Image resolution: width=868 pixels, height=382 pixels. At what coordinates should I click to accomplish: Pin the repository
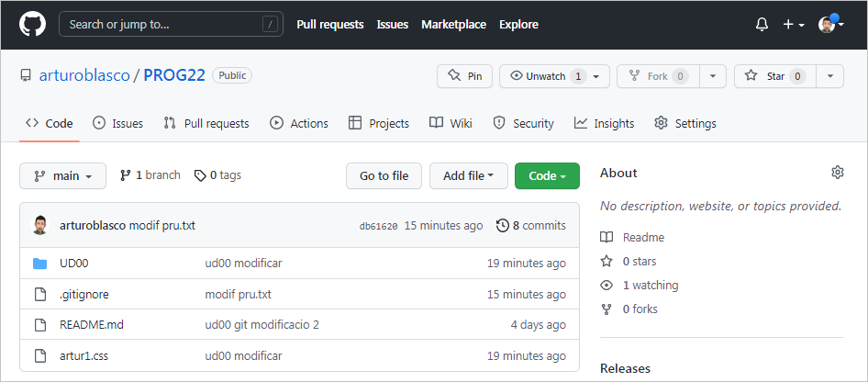pyautogui.click(x=464, y=76)
